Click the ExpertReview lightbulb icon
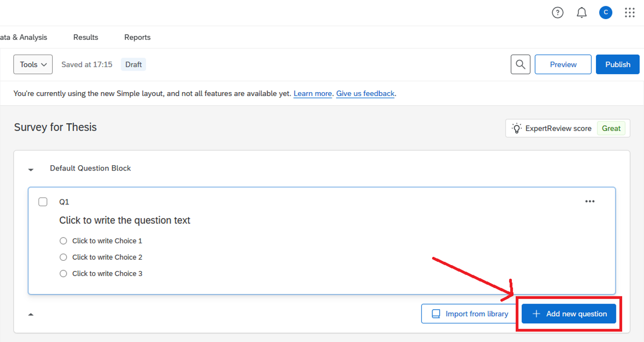The image size is (644, 342). (516, 128)
